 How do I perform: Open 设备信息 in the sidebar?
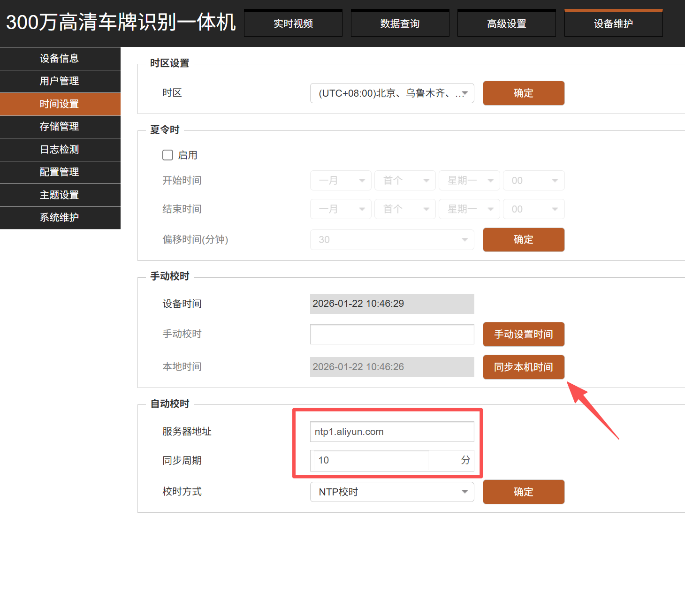[x=60, y=59]
